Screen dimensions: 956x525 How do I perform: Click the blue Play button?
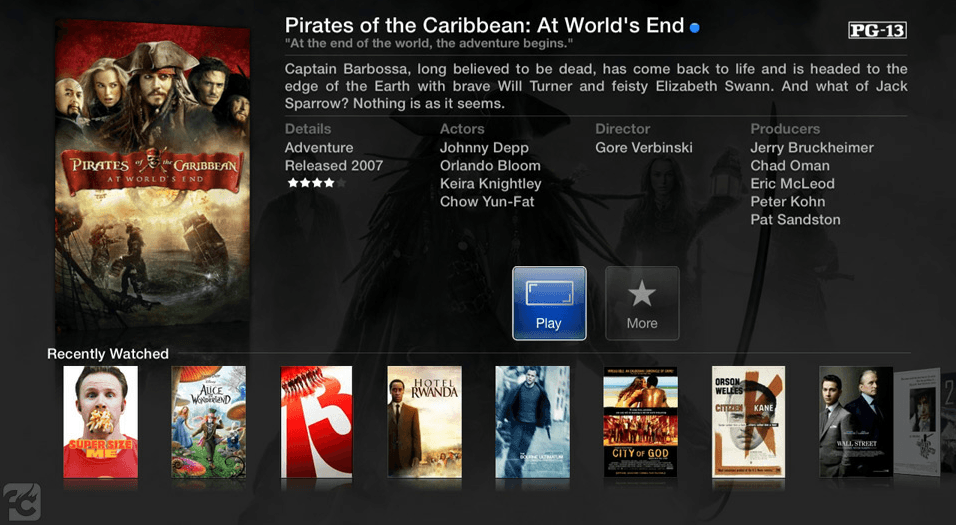(549, 303)
